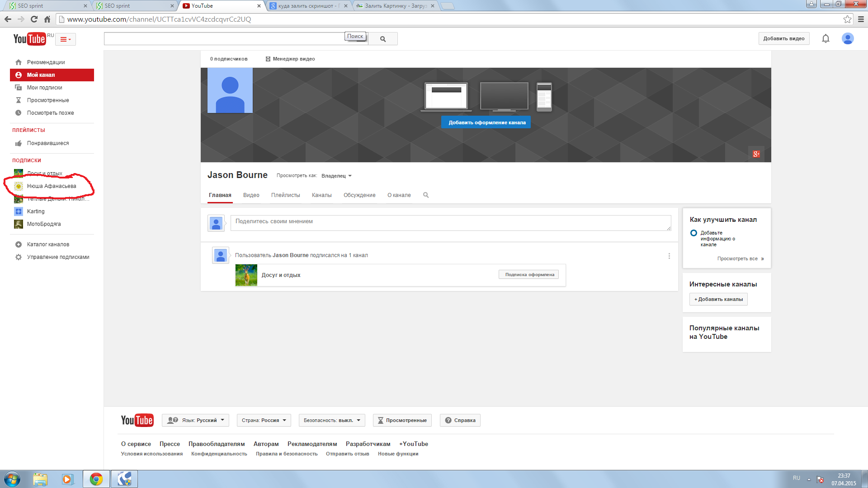
Task: Open Windows Start button
Action: click(x=12, y=479)
